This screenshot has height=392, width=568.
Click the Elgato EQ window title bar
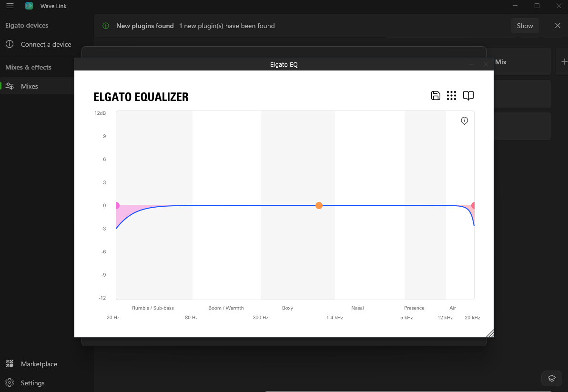point(284,64)
